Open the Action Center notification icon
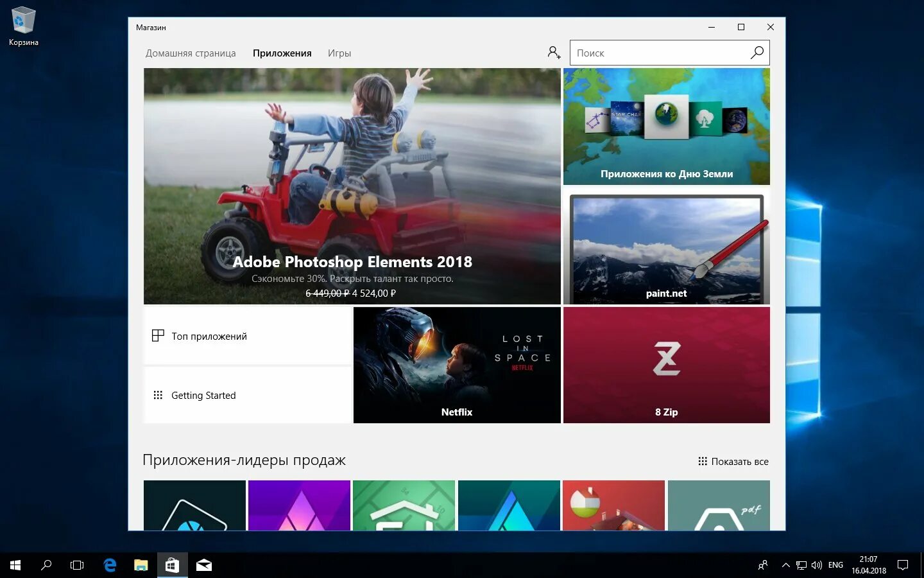 [x=903, y=565]
